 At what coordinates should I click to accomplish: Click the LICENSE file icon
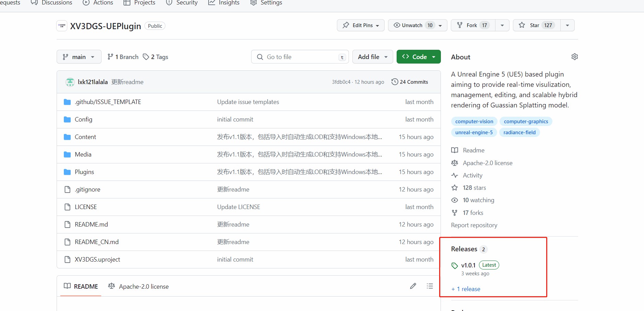(x=67, y=207)
